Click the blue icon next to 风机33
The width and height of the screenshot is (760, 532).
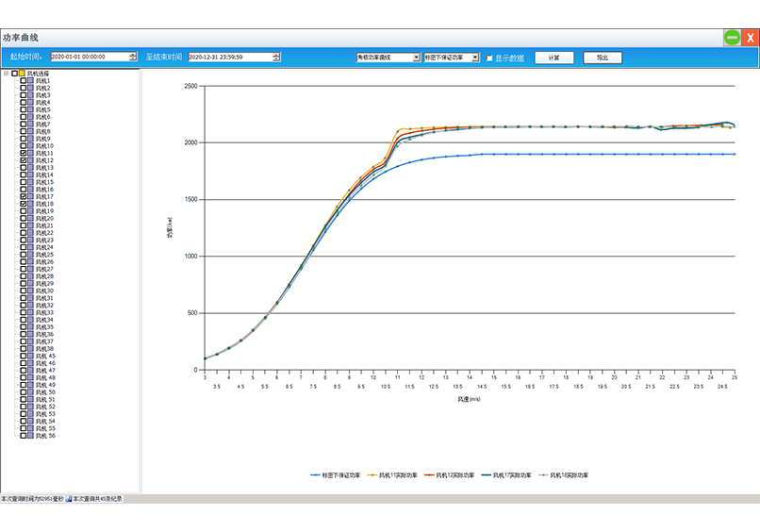[x=30, y=312]
